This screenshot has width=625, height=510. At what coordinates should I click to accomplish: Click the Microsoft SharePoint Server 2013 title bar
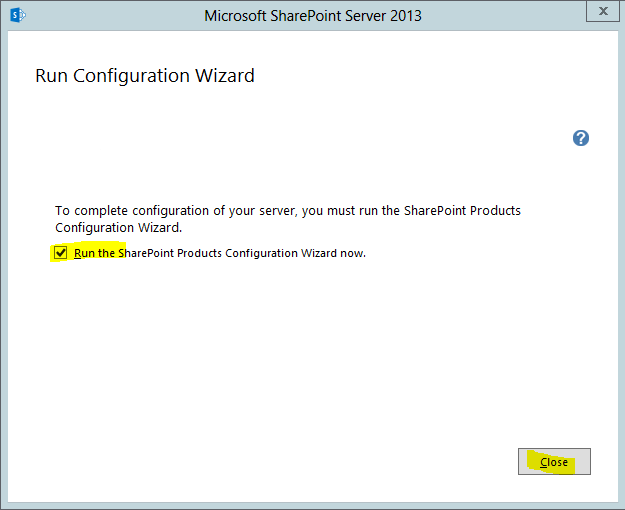tap(312, 16)
